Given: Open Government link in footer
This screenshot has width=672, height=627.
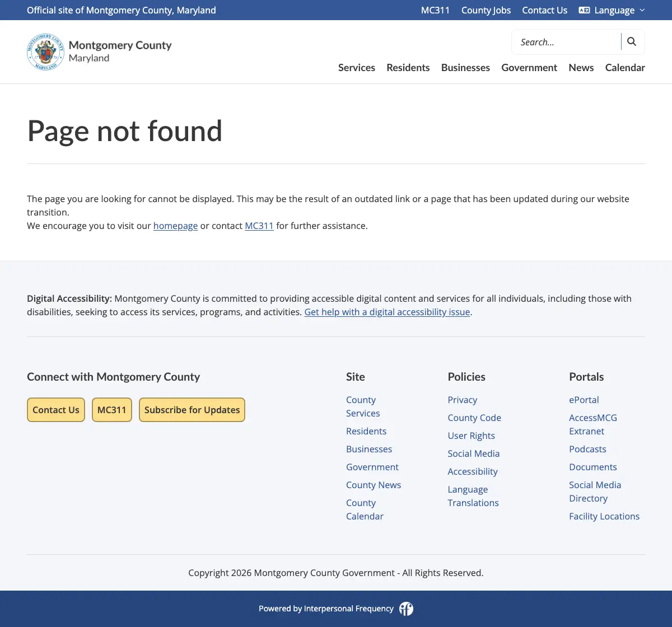Looking at the screenshot, I should pos(372,467).
